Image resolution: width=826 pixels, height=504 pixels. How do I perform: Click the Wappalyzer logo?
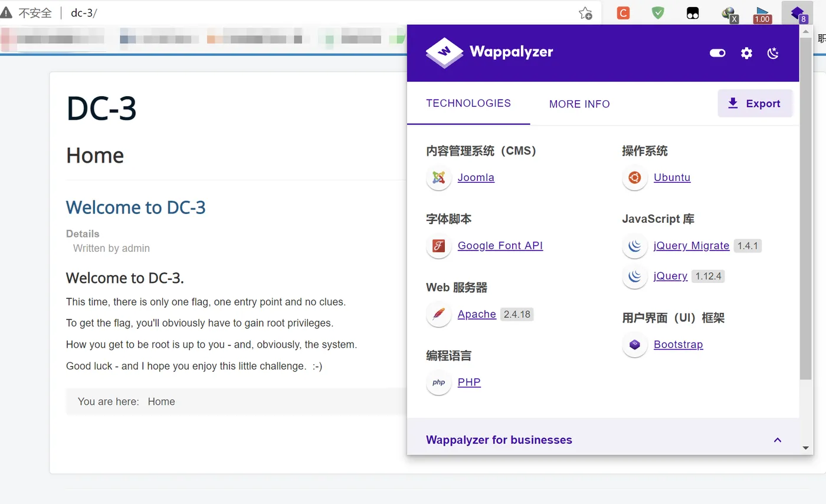(x=489, y=52)
